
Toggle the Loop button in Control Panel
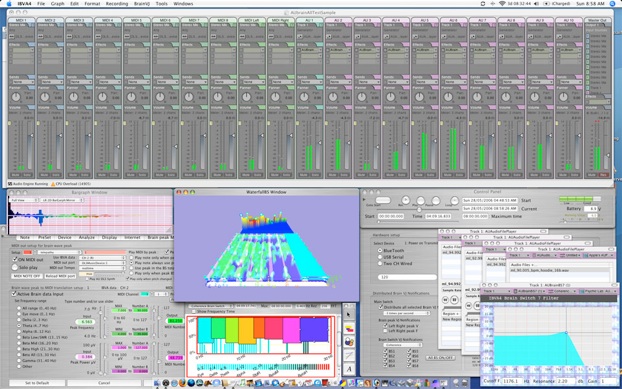tap(454, 200)
